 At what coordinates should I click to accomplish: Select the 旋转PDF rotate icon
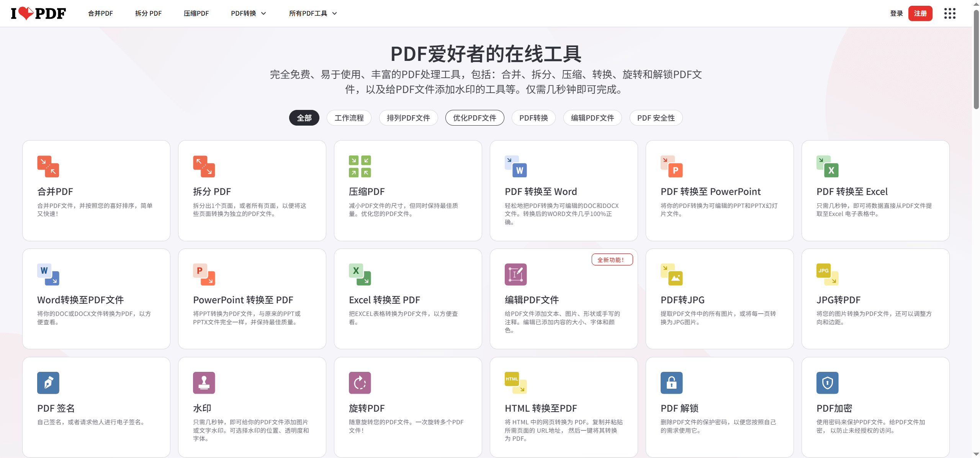pos(359,383)
